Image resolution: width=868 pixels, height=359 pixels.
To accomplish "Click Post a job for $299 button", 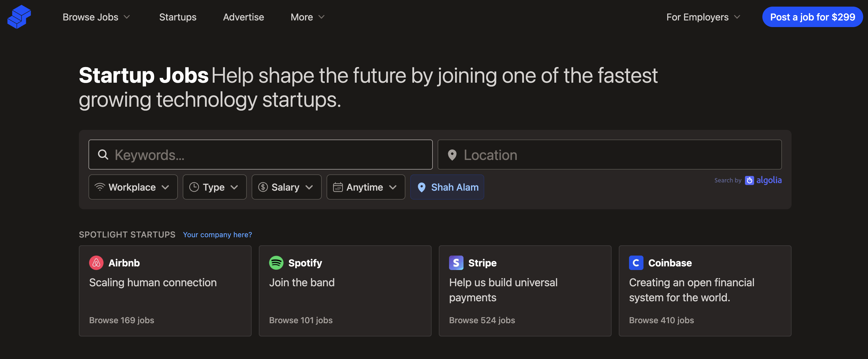I will click(812, 17).
